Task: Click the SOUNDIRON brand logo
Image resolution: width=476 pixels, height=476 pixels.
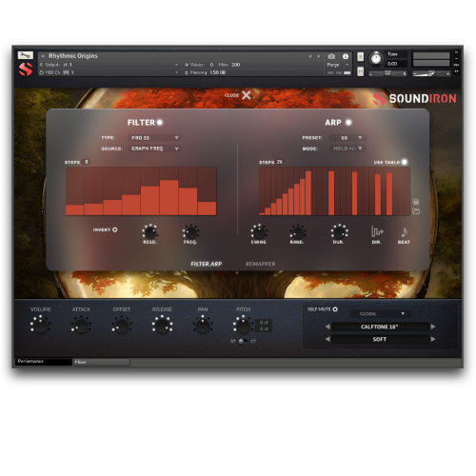Action: (x=415, y=98)
